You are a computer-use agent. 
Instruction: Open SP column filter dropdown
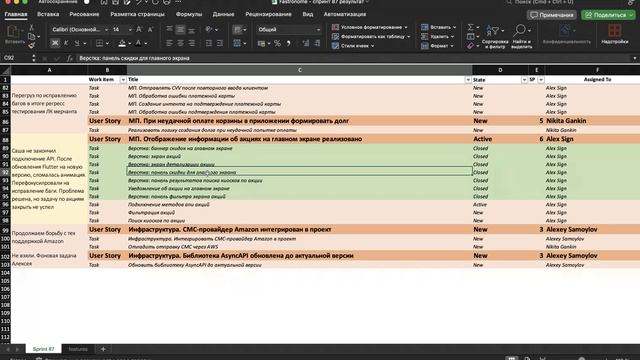pos(541,80)
